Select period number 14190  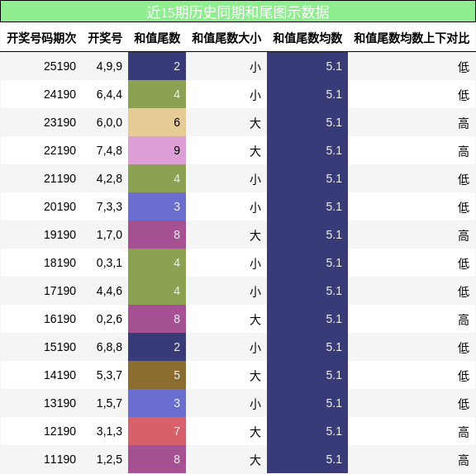tap(59, 375)
